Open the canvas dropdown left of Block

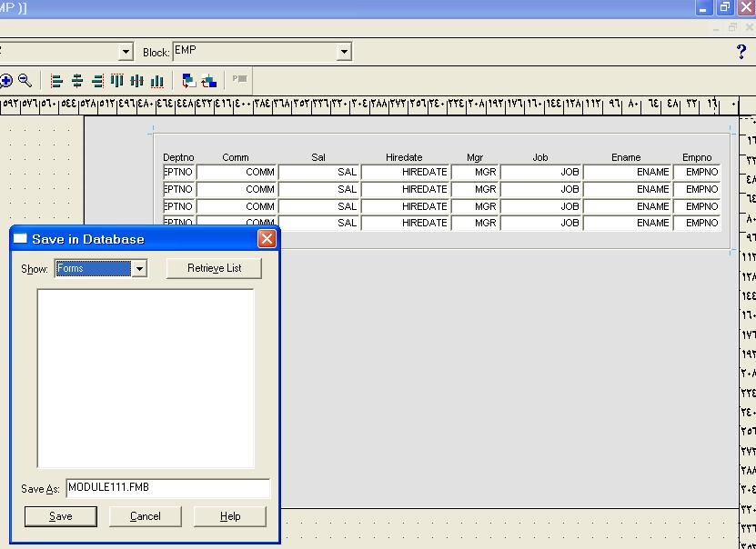126,53
